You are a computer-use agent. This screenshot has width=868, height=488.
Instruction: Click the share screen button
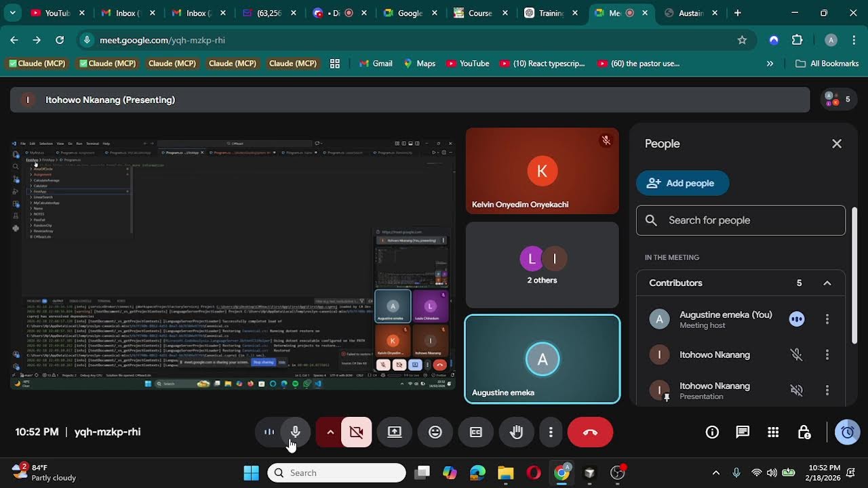[x=395, y=432]
